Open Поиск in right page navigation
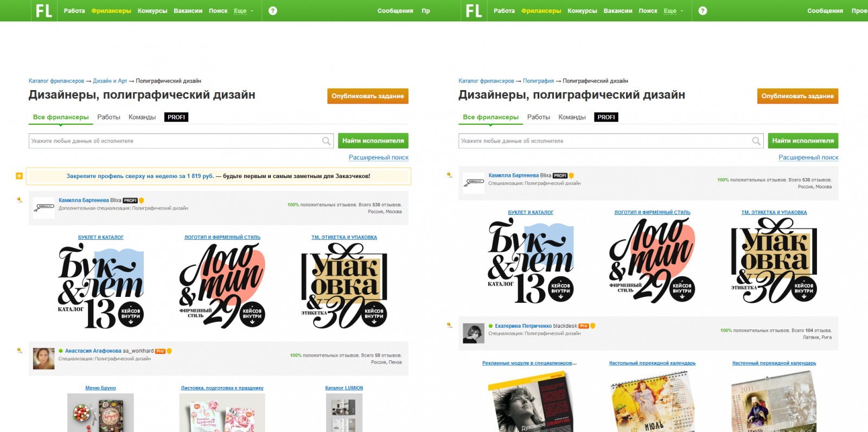Screen dimensions: 868x432 tap(648, 11)
